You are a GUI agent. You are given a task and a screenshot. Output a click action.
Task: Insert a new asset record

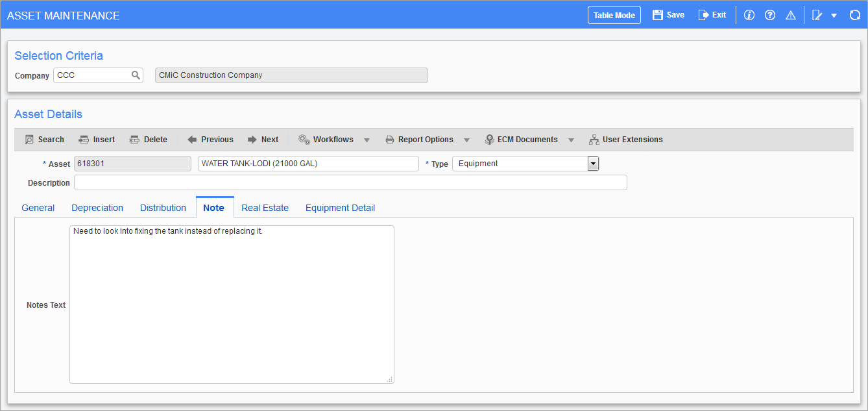point(97,140)
